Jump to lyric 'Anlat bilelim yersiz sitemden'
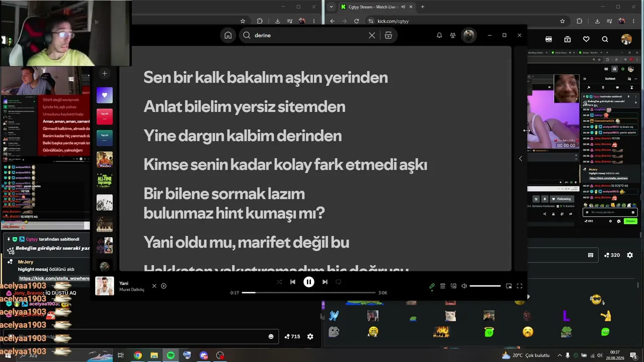 click(245, 107)
